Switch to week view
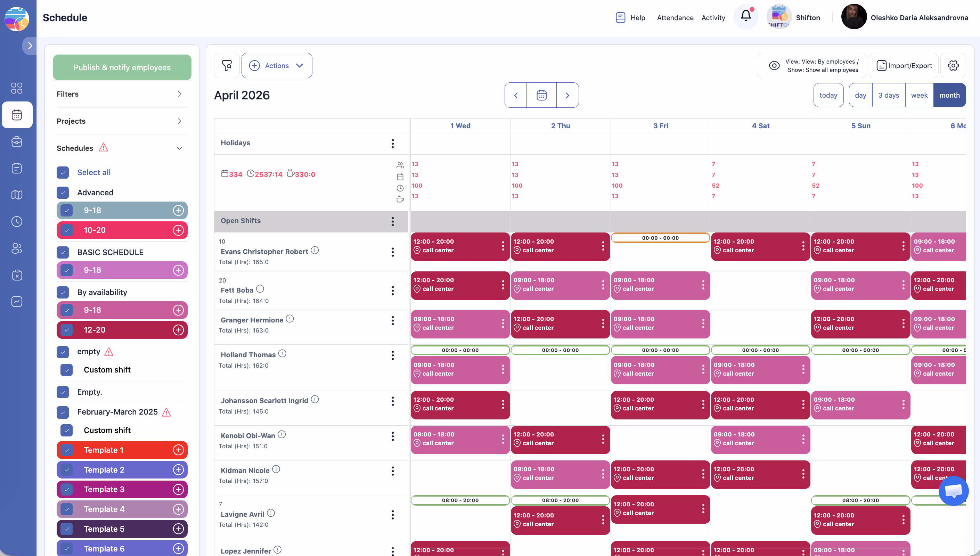 (x=919, y=95)
